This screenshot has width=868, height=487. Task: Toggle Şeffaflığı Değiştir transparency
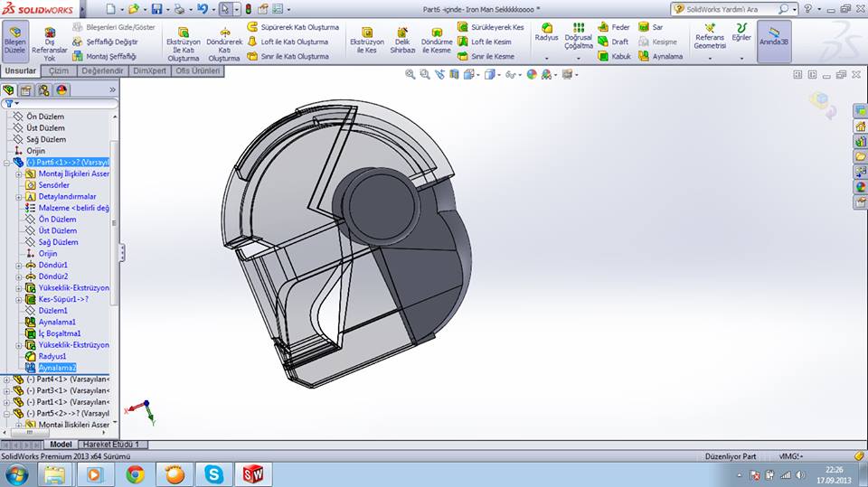click(x=105, y=42)
